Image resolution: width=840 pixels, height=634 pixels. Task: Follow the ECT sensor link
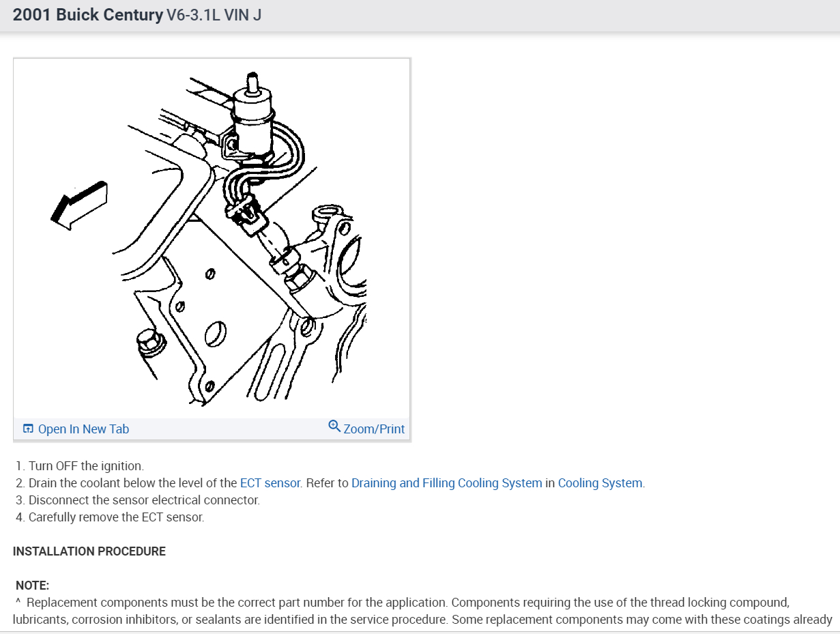tap(270, 482)
